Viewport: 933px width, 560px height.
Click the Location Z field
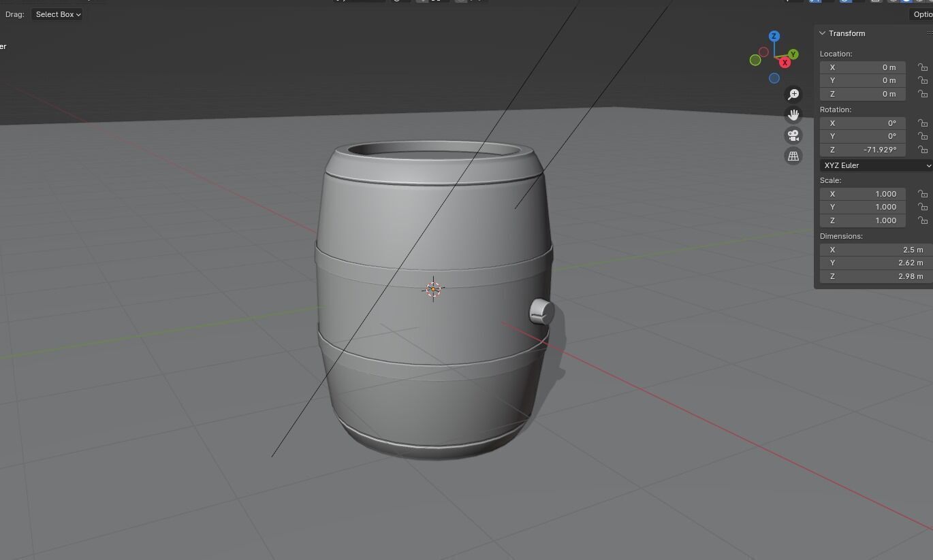pyautogui.click(x=863, y=94)
